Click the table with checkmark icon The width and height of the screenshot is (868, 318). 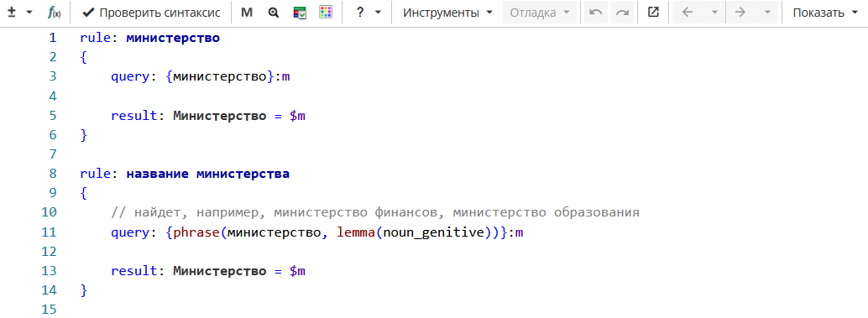point(300,13)
